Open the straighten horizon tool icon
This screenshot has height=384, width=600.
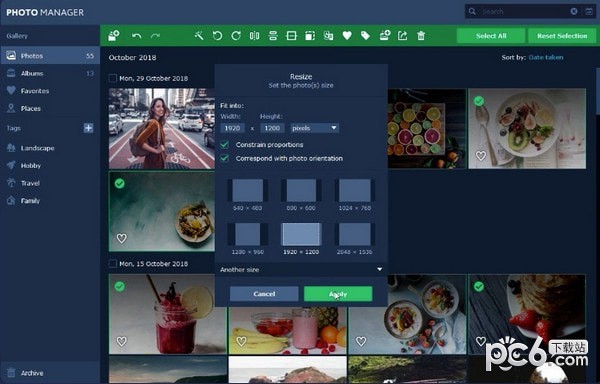(292, 36)
